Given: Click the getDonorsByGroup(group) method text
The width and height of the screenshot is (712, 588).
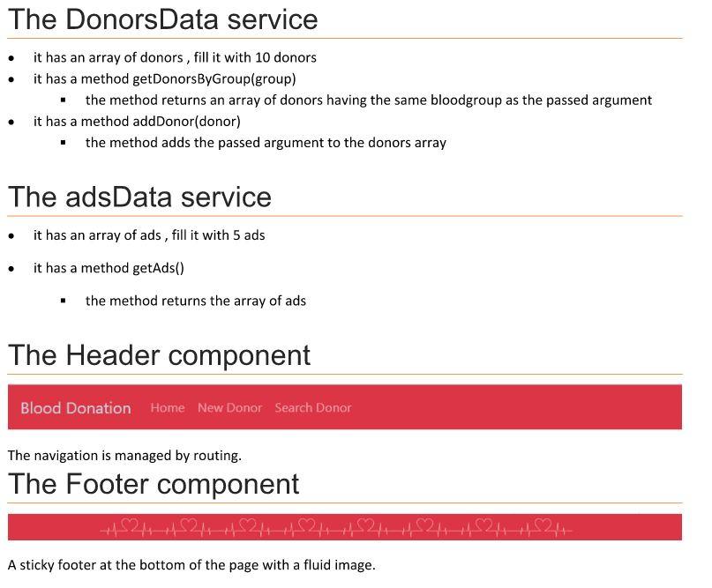Looking at the screenshot, I should click(x=214, y=79).
